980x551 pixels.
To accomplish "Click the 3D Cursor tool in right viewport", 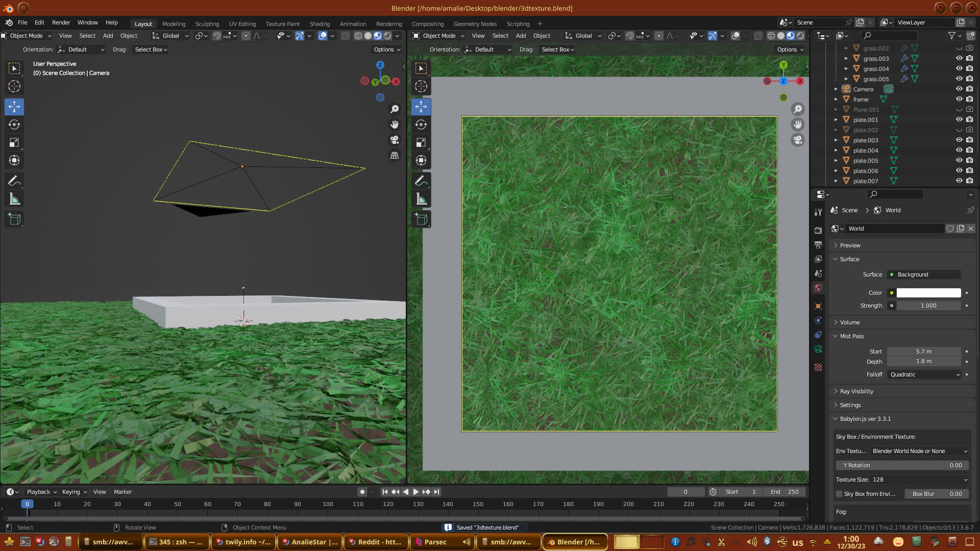I will pyautogui.click(x=421, y=86).
